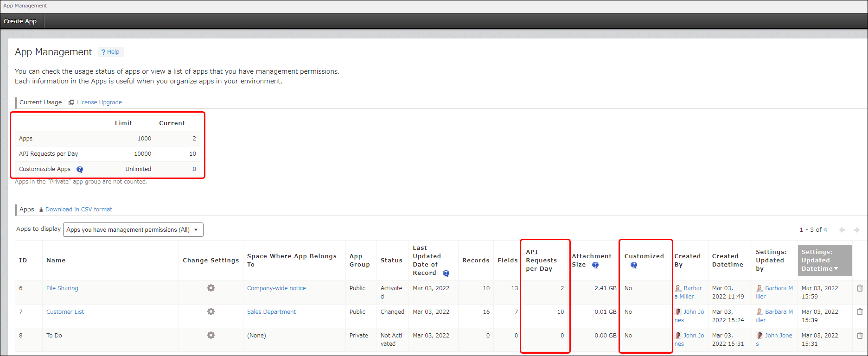Open the Help link beside App Management
Image resolution: width=868 pixels, height=356 pixels.
click(x=111, y=52)
